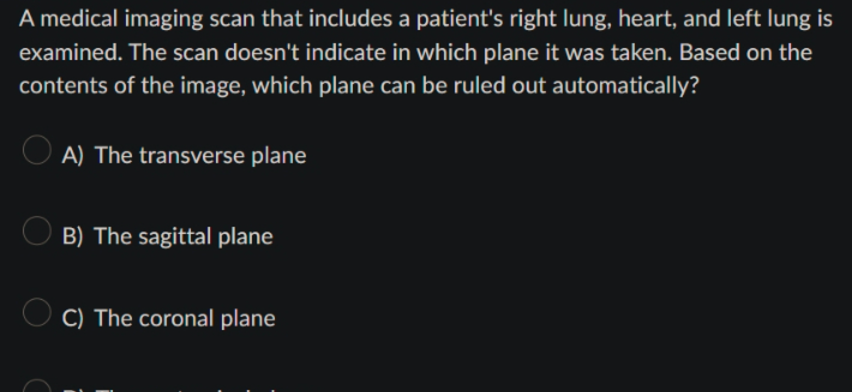852x392 pixels.
Task: Click the 'C)' letter label
Action: (x=73, y=318)
